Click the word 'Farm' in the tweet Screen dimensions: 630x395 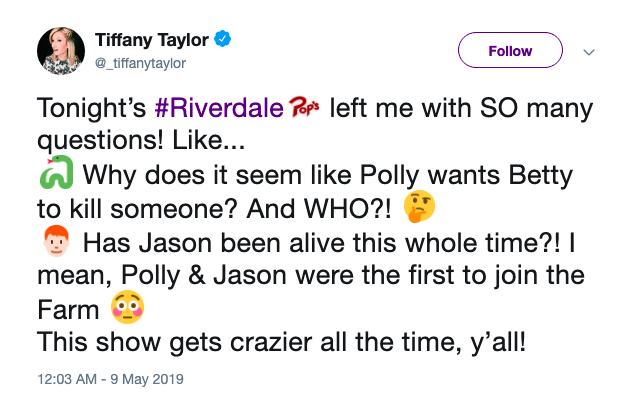coord(68,310)
